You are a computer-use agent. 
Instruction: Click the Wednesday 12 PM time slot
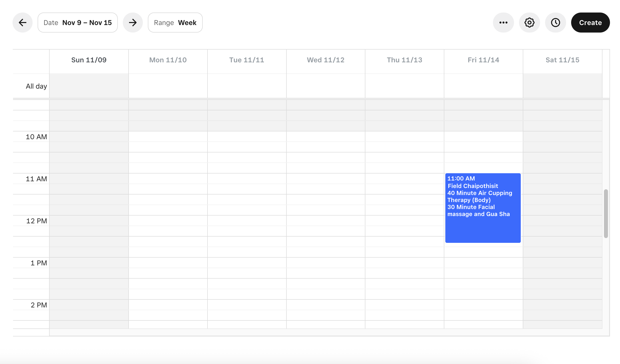point(326,221)
